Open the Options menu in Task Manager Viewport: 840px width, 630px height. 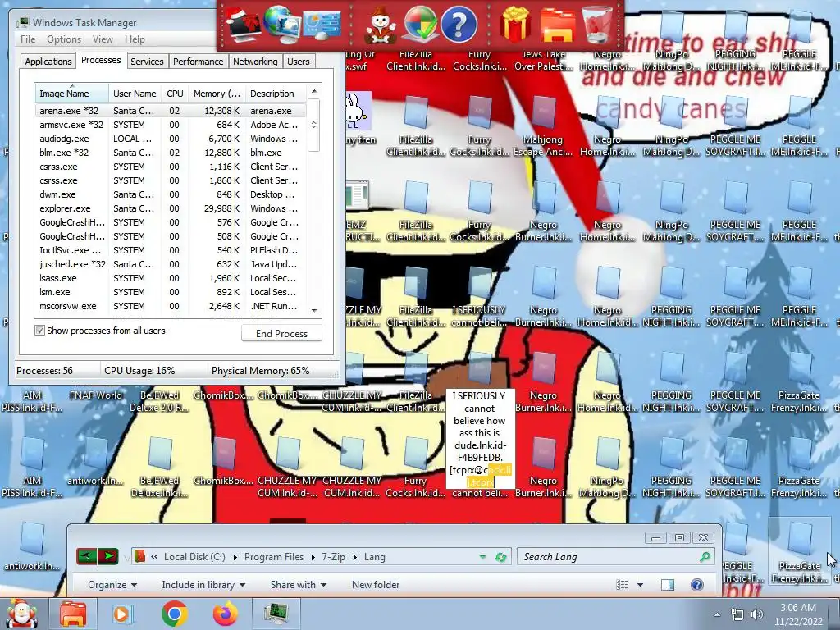(64, 39)
